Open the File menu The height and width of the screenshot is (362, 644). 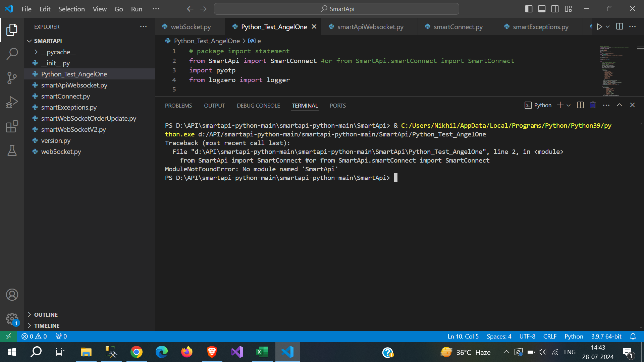point(26,9)
